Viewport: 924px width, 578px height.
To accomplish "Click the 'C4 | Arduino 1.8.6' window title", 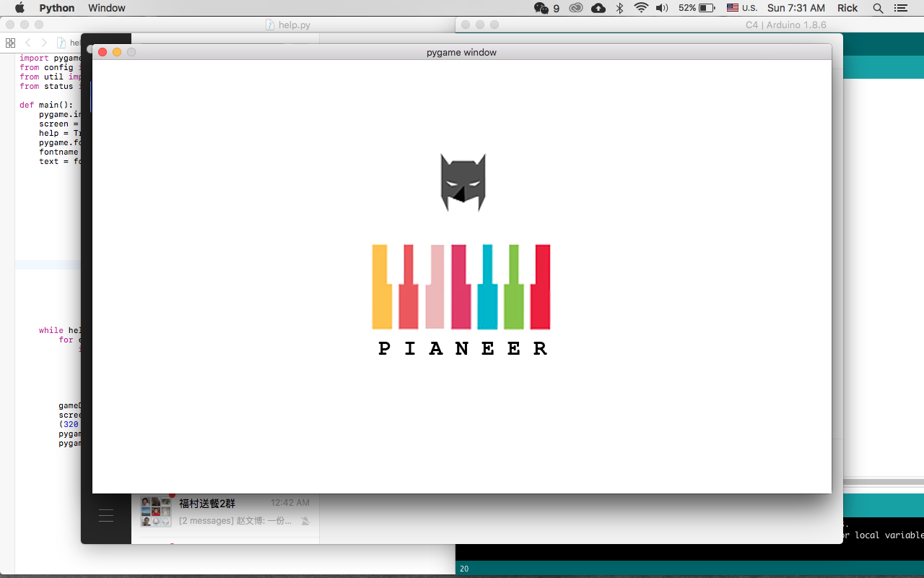I will (786, 25).
